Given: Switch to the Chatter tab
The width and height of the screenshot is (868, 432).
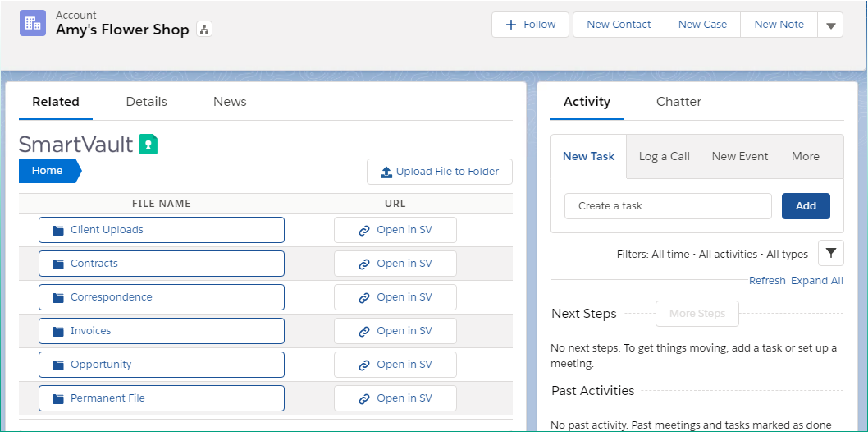Looking at the screenshot, I should 678,102.
